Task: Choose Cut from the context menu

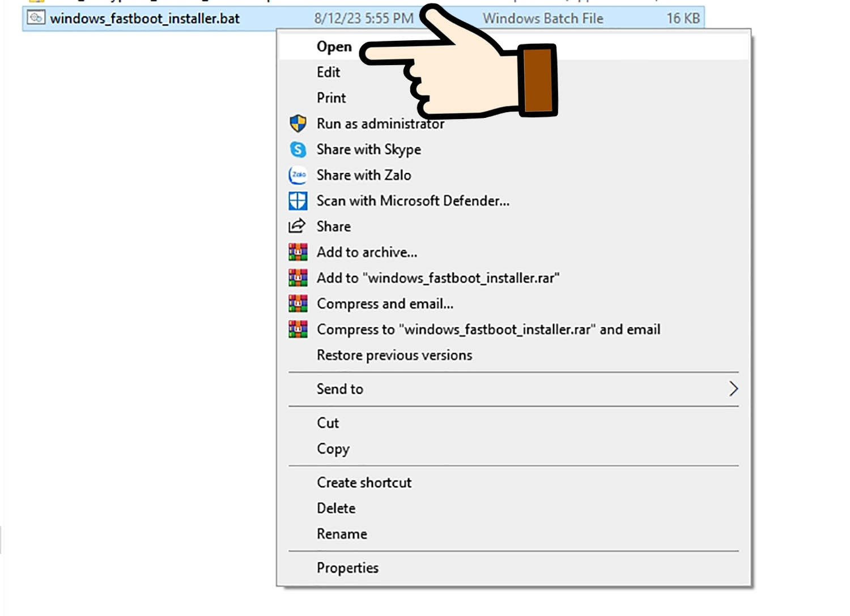Action: tap(513, 423)
